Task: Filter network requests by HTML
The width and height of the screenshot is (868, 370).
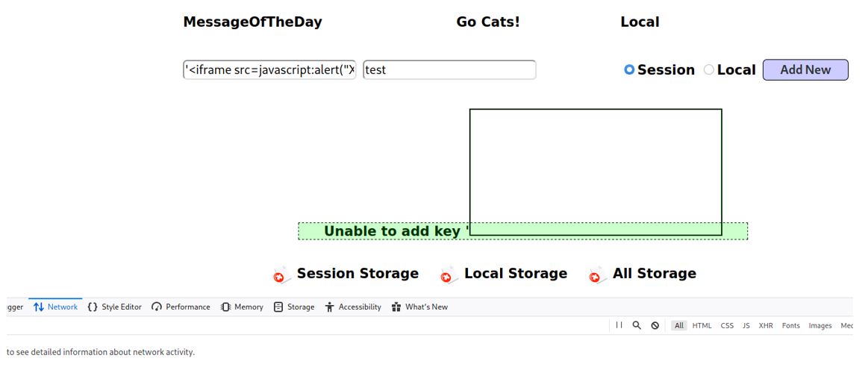Action: [702, 325]
